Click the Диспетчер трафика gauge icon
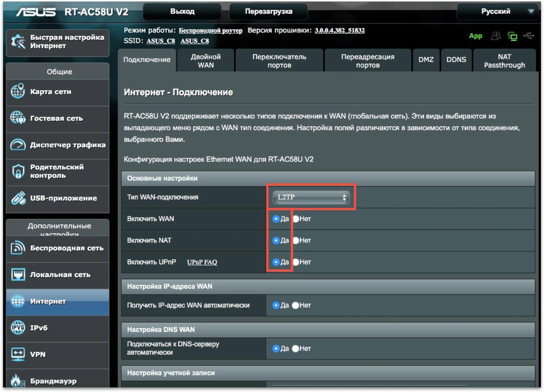 [18, 145]
